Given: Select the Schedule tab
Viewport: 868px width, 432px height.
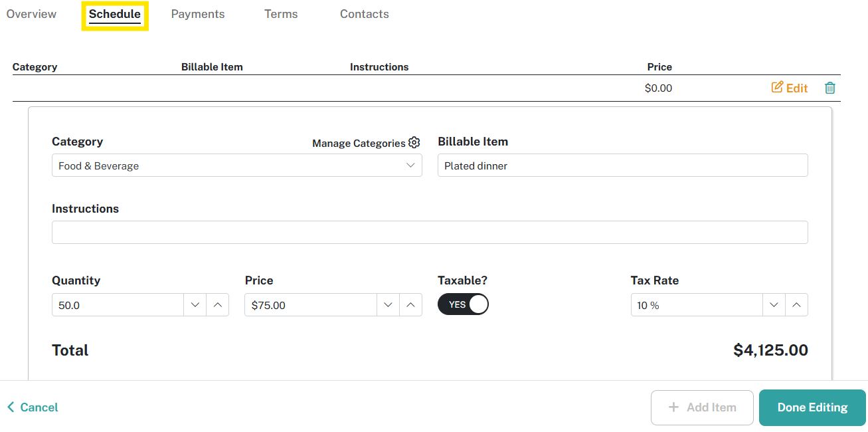Looking at the screenshot, I should click(x=115, y=14).
